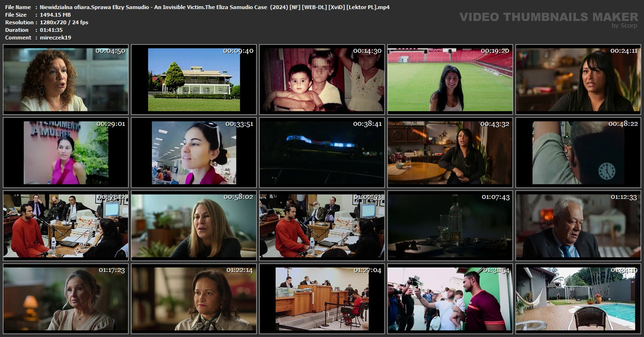Select the duration value 01:41:35
Viewport: 644px width, 337px height.
click(51, 30)
